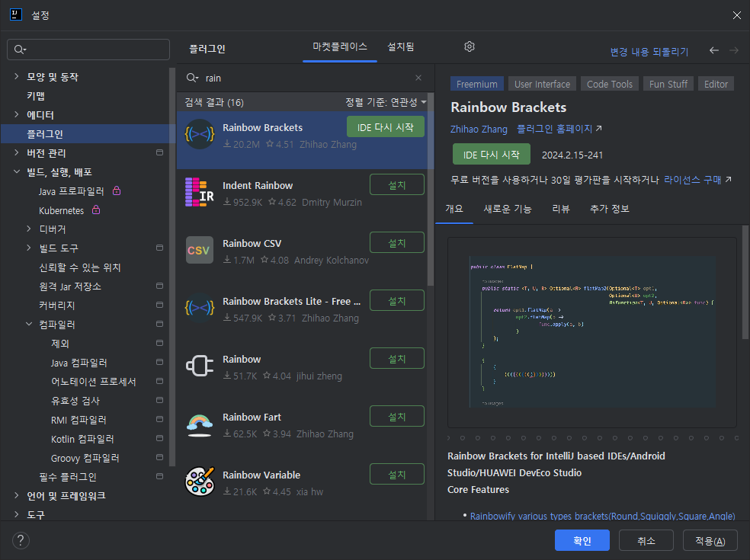Screen dimensions: 750x560
Task: Click the Rainbow Variable palette icon
Action: click(x=200, y=482)
